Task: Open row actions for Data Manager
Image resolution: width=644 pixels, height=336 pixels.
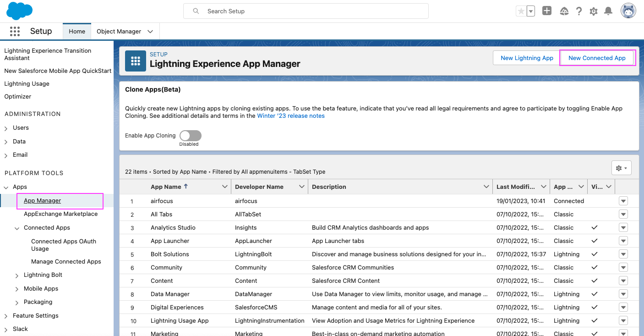Action: tap(623, 294)
